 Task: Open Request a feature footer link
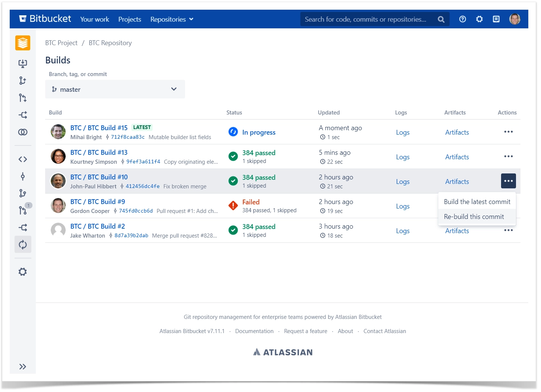click(x=306, y=331)
